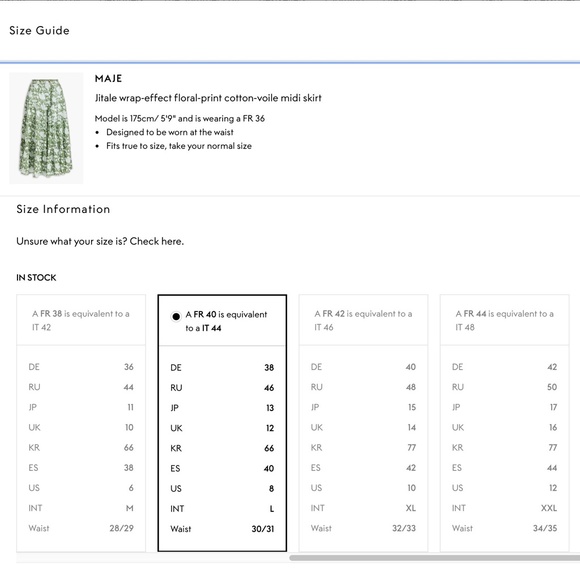The width and height of the screenshot is (580, 580).
Task: Click the 'Size Information' heading
Action: pyautogui.click(x=63, y=209)
